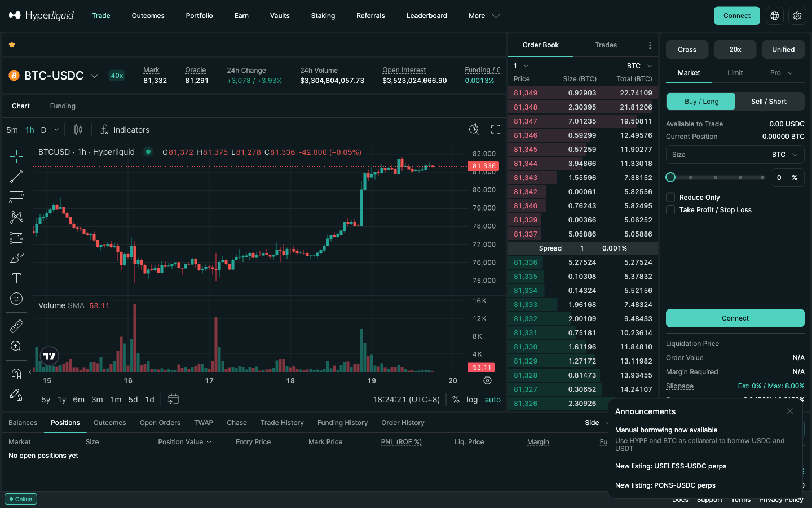Open the go-to-date calendar icon
Screen dimensions: 812x508
[x=173, y=399]
